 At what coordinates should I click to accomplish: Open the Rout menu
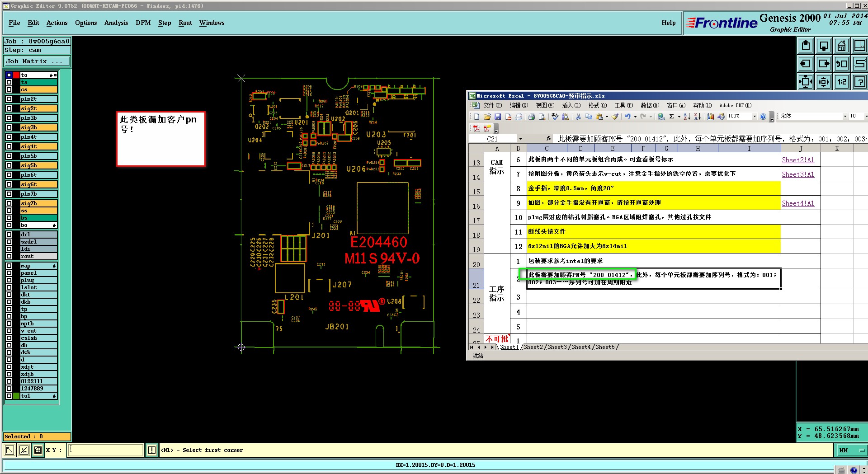pyautogui.click(x=185, y=23)
